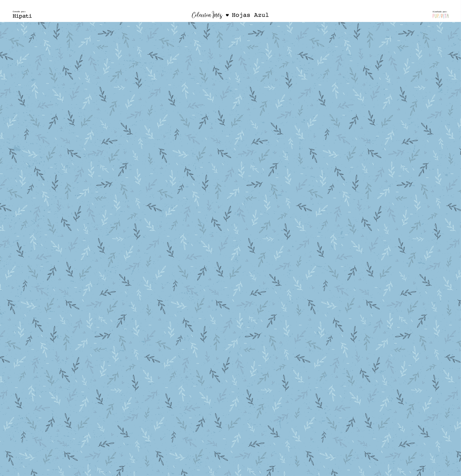Click the pink letter P starting Purprita logo
The height and width of the screenshot is (476, 461).
click(x=434, y=16)
